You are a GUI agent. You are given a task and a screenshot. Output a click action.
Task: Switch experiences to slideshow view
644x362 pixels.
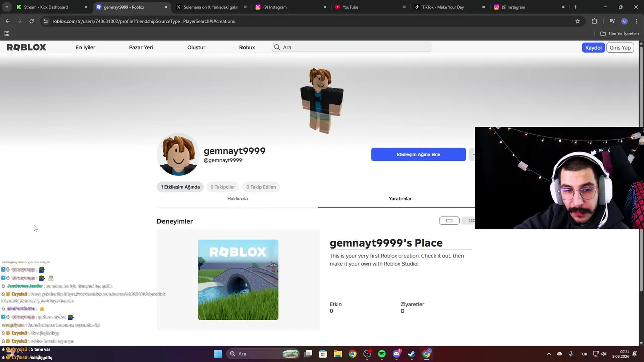click(x=449, y=220)
